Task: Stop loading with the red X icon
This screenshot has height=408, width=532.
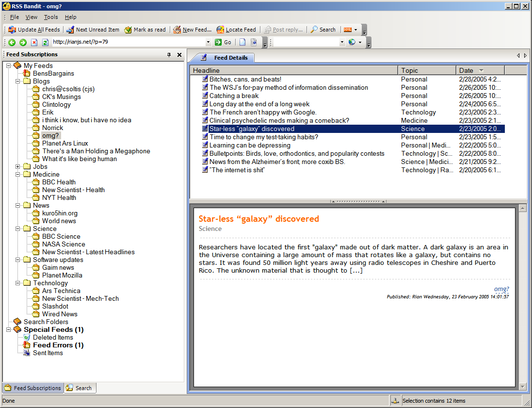Action: tap(34, 42)
